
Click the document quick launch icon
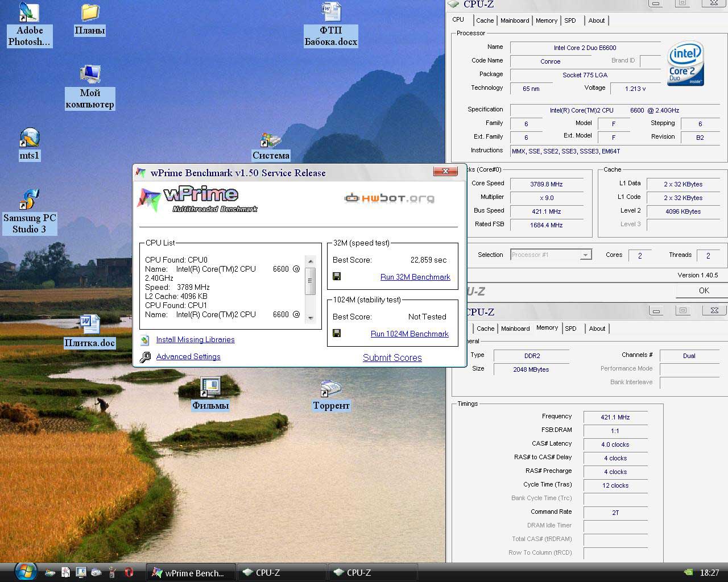(x=65, y=572)
